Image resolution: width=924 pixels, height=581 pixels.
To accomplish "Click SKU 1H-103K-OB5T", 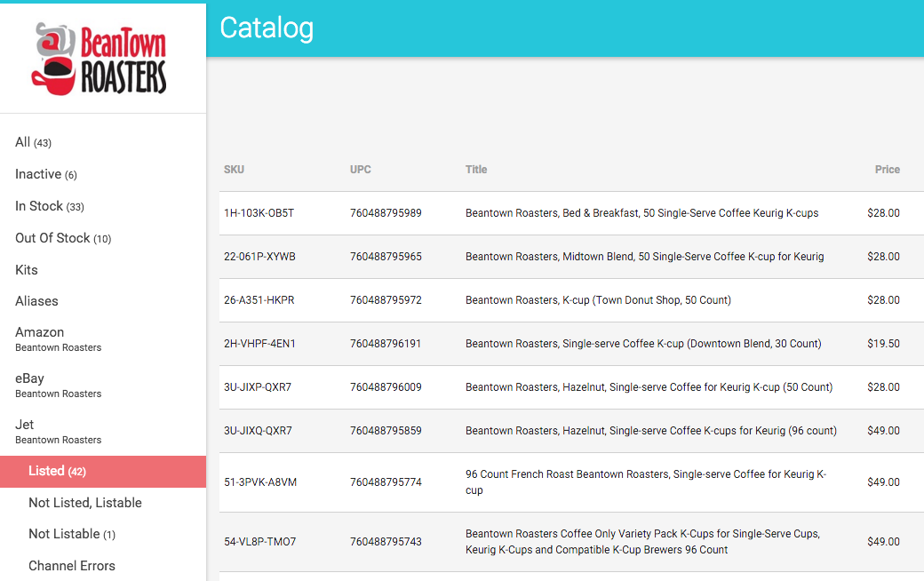I will pos(259,213).
